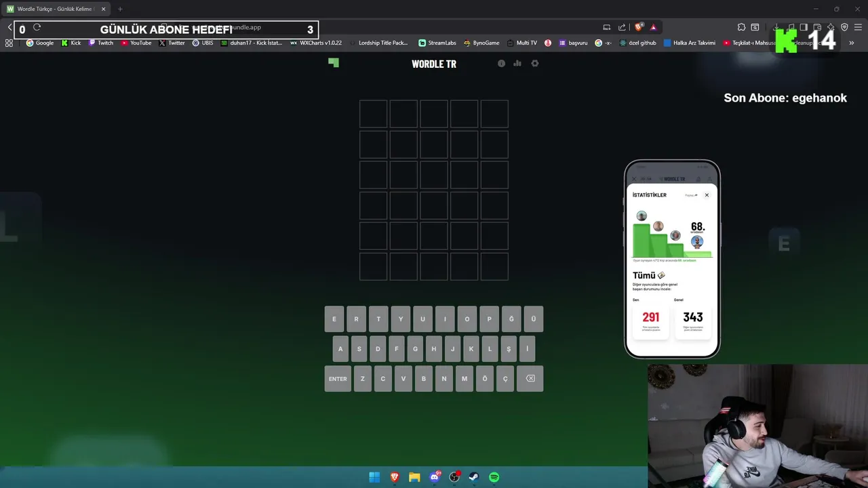Image resolution: width=868 pixels, height=488 pixels.
Task: Open the Kick bookmark
Action: pos(71,43)
